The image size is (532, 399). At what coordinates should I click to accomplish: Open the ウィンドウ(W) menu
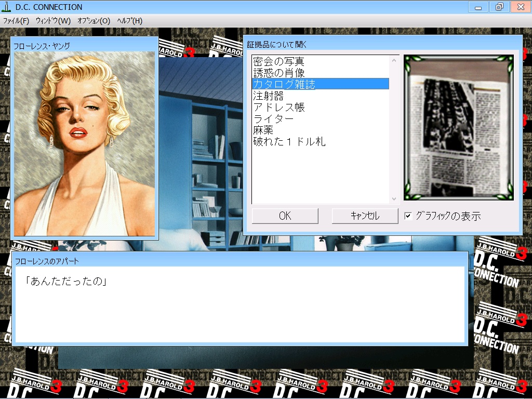(x=53, y=21)
